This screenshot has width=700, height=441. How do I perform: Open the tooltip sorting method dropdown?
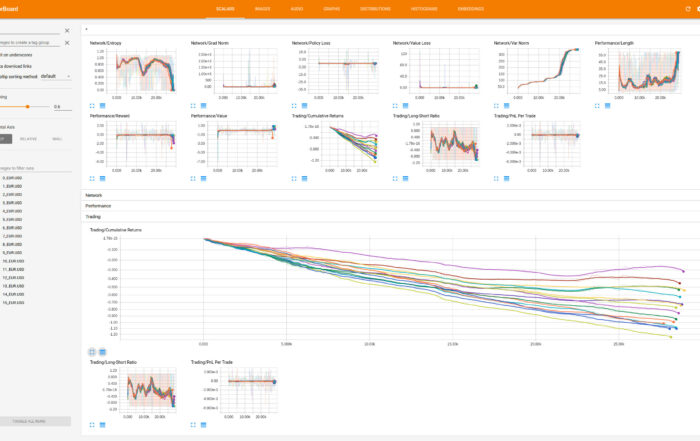54,75
